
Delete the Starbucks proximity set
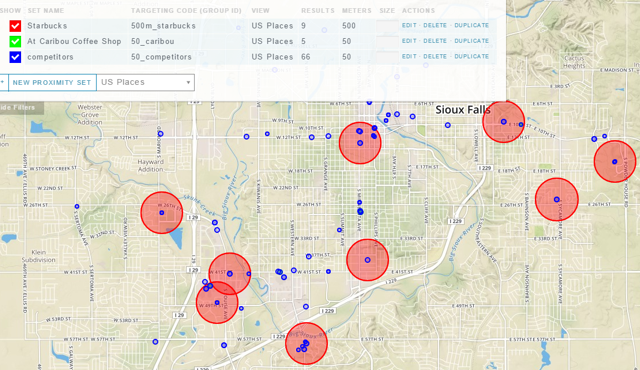(435, 25)
